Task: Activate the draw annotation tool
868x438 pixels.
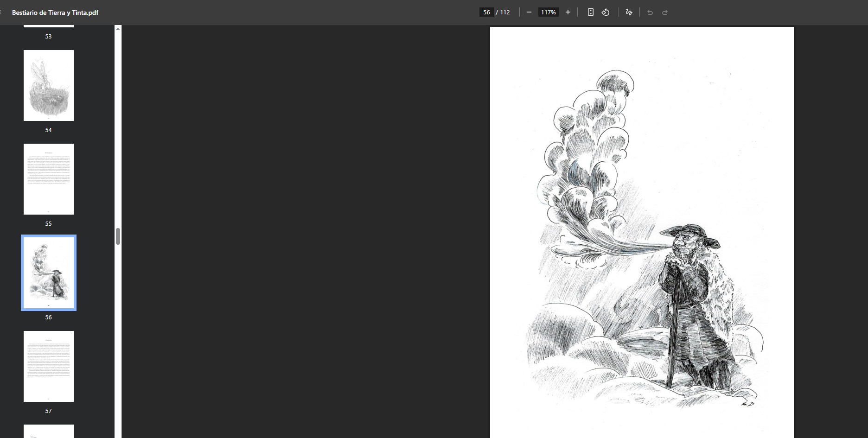Action: click(629, 13)
